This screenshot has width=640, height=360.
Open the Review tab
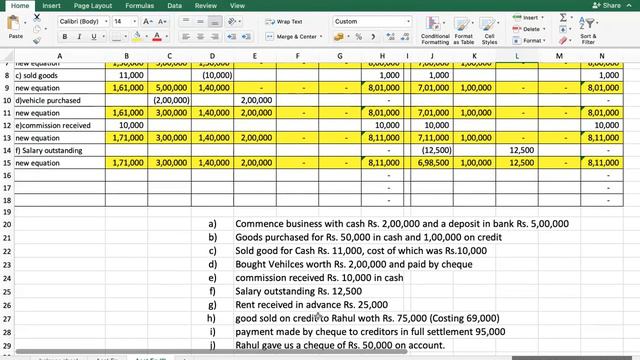coord(206,6)
